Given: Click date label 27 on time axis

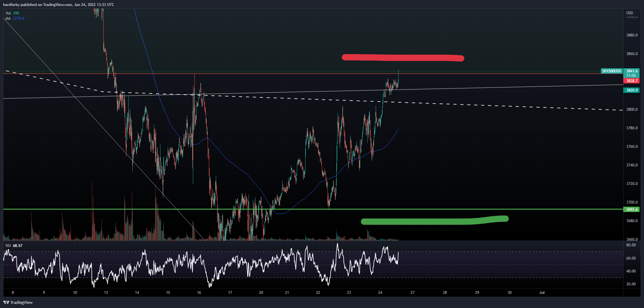Looking at the screenshot, I should pyautogui.click(x=412, y=293).
